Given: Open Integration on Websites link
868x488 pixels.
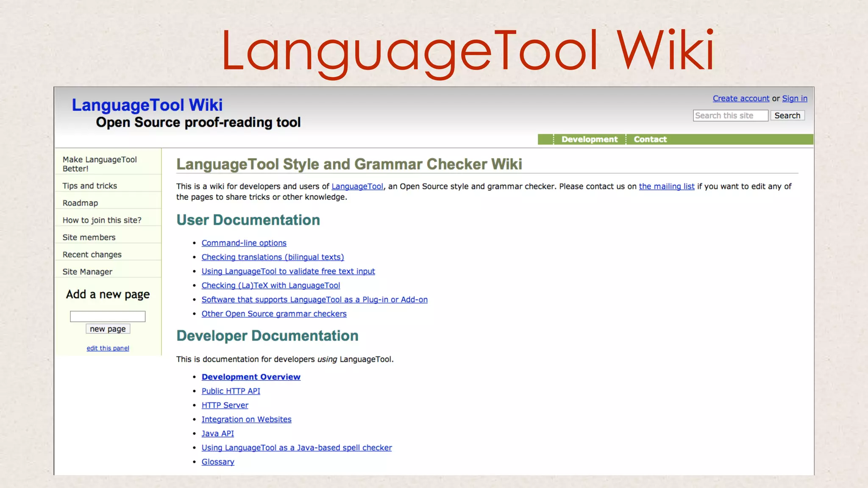Looking at the screenshot, I should 247,419.
